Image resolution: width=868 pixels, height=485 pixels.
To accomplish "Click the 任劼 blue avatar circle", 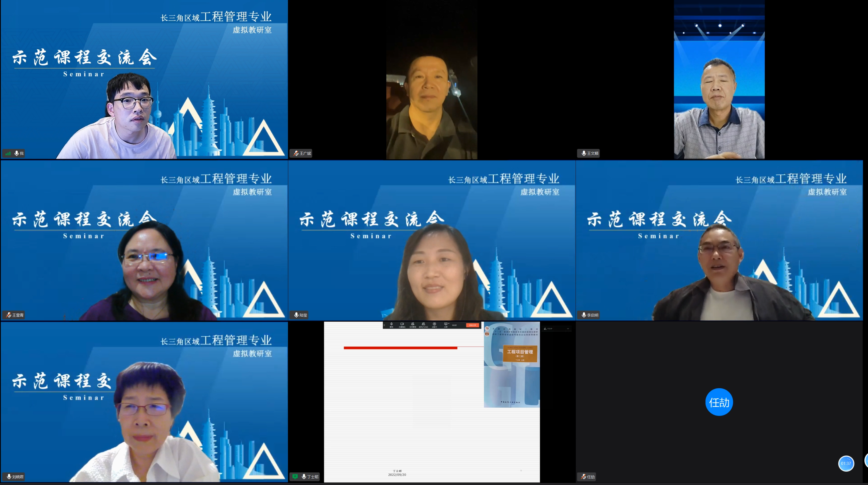I will [x=719, y=402].
